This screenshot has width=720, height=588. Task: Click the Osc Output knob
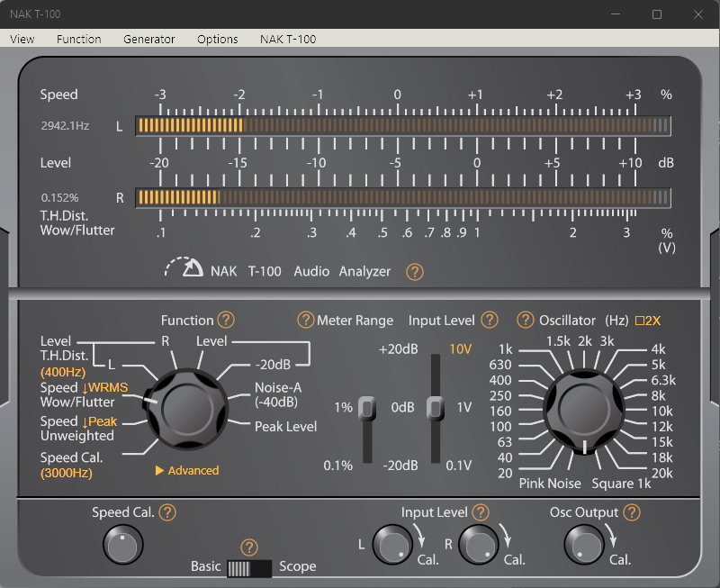584,545
